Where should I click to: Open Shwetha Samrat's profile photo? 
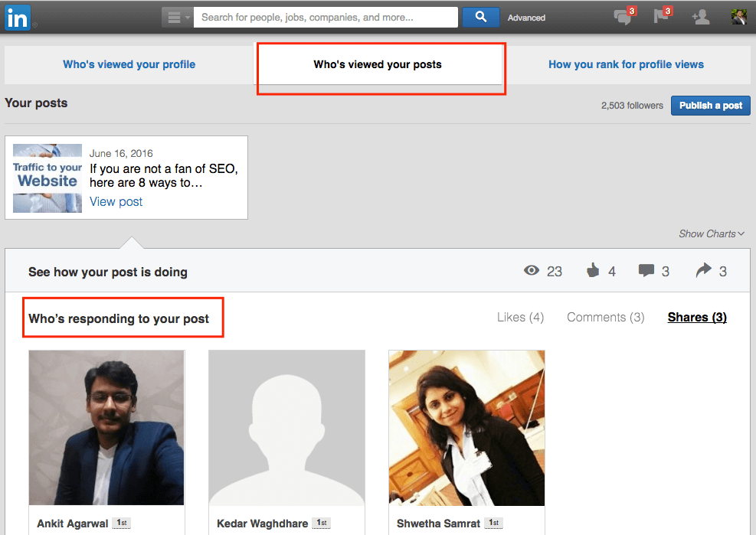tap(466, 428)
